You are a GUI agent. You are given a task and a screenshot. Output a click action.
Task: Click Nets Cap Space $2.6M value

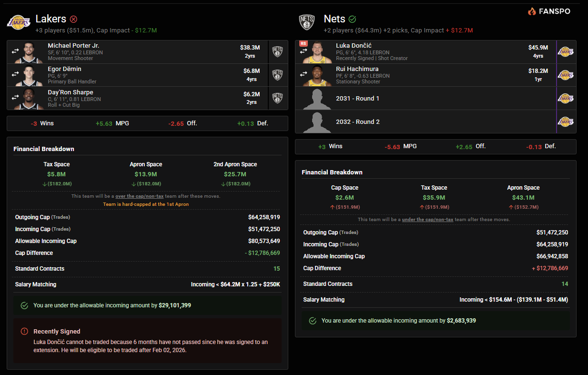(345, 198)
